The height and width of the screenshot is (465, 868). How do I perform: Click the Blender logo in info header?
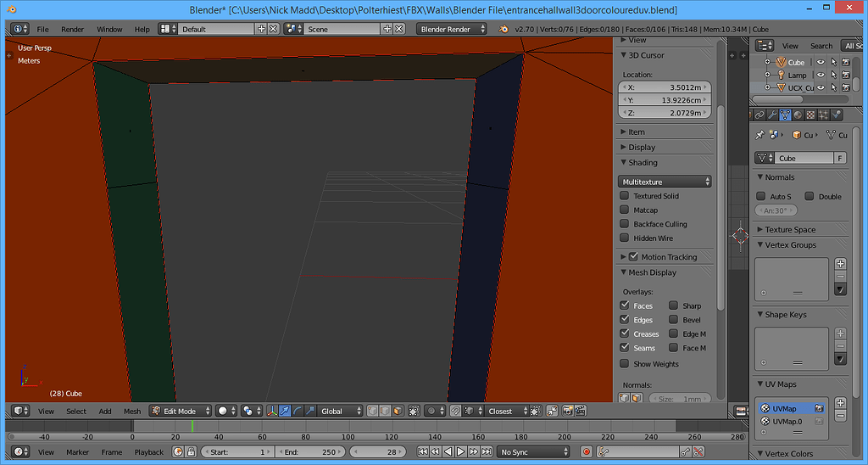[504, 29]
